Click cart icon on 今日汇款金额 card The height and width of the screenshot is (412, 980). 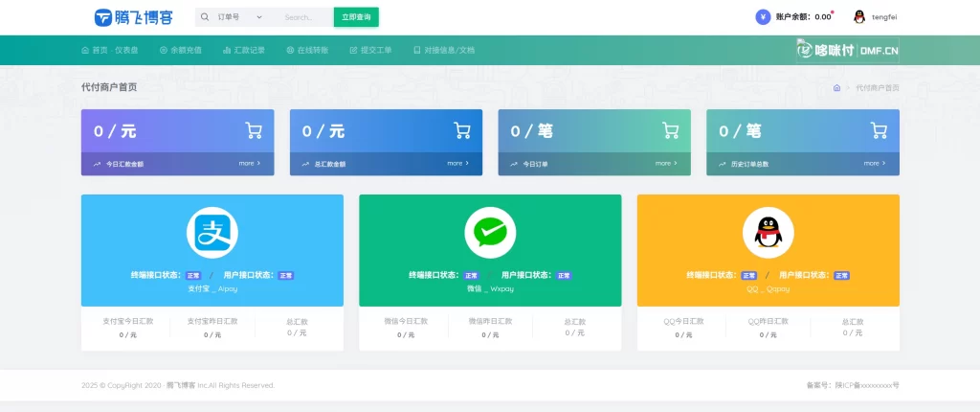coord(254,130)
